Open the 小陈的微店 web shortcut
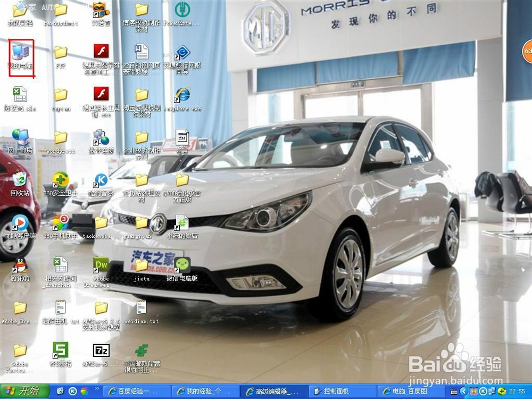Image resolution: width=532 pixels, height=399 pixels. point(182,222)
